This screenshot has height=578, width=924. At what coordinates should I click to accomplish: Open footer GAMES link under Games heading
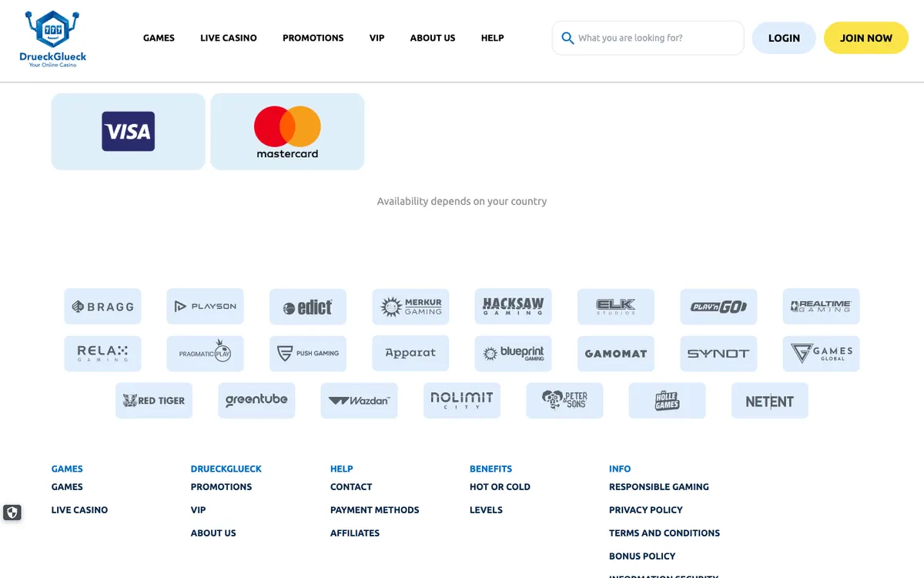tap(67, 487)
